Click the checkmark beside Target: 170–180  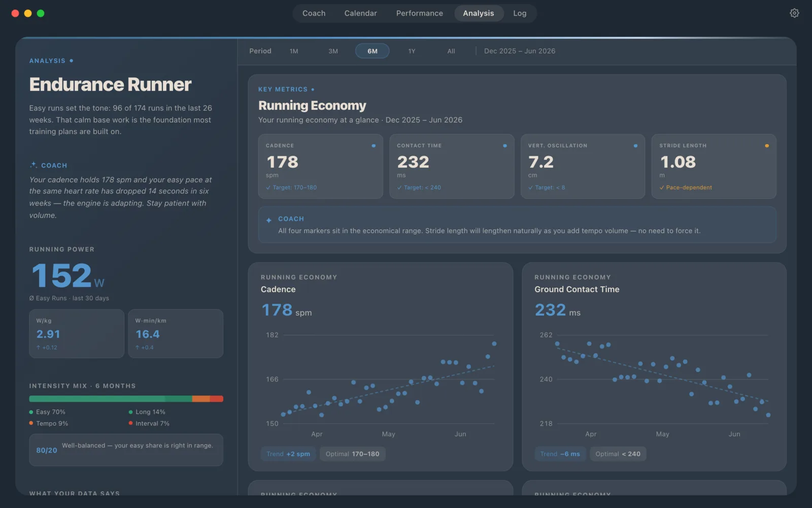[268, 187]
